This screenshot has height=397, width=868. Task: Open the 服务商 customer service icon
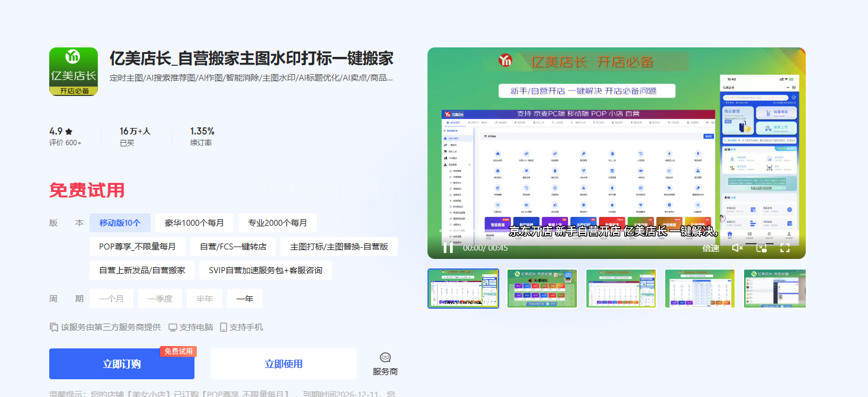pyautogui.click(x=385, y=358)
